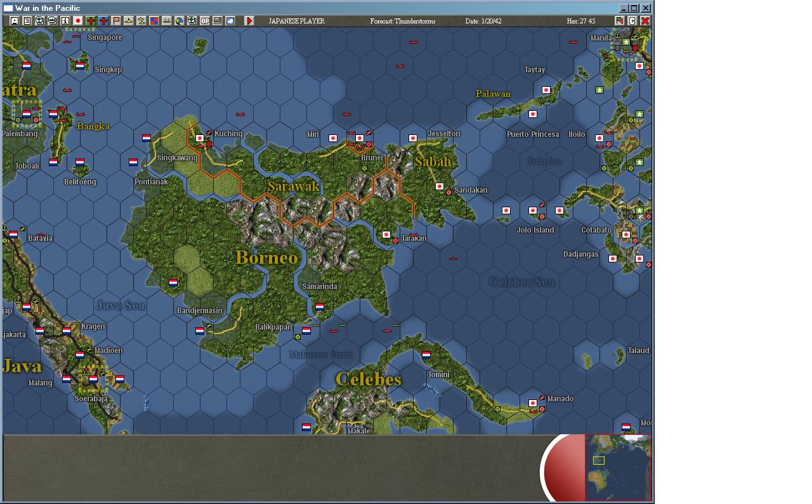Click the world minimap thumbnail
The width and height of the screenshot is (812, 504).
tap(618, 468)
